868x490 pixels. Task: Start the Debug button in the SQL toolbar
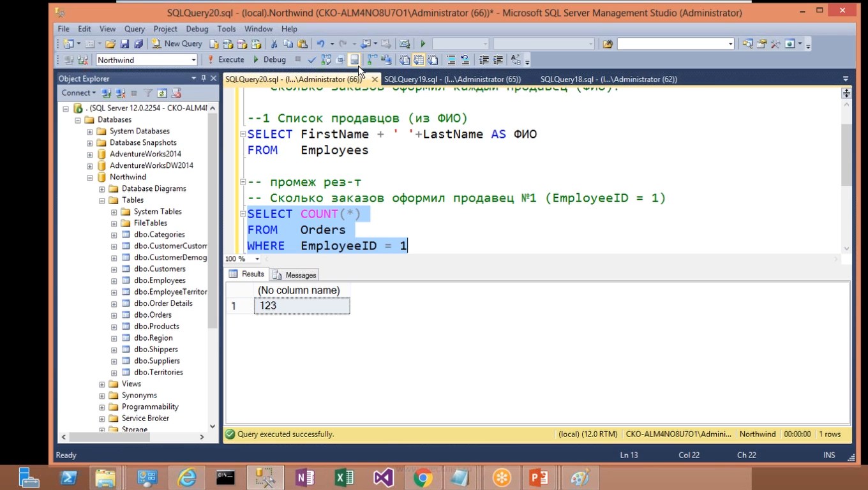pyautogui.click(x=269, y=59)
